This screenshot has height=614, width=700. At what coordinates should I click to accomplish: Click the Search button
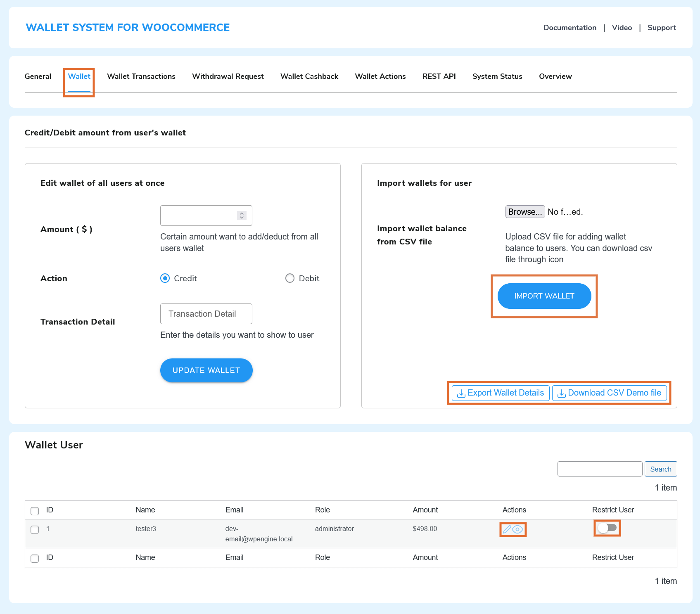click(x=661, y=469)
